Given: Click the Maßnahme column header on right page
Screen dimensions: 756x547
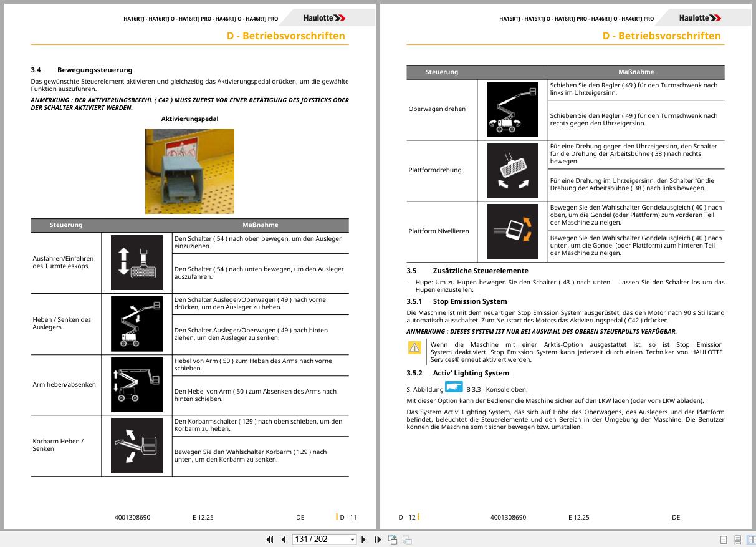Looking at the screenshot, I should tap(636, 72).
